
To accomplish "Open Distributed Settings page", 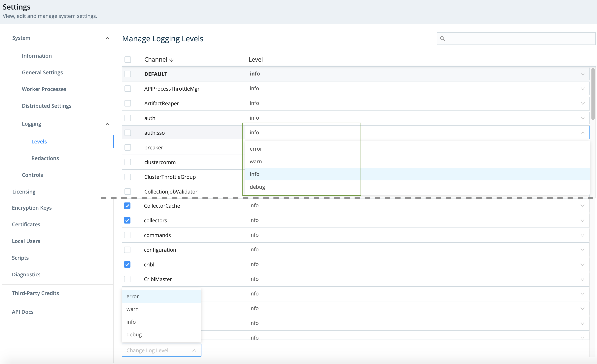I will tap(47, 106).
